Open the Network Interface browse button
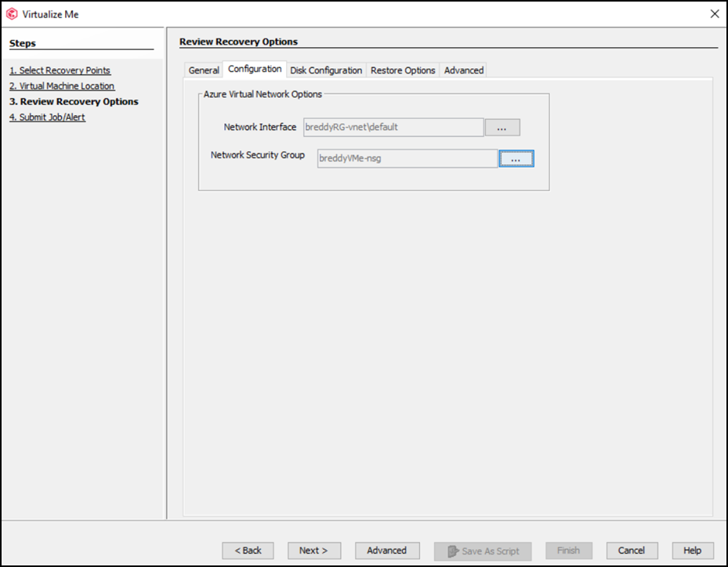728x567 pixels. point(502,127)
